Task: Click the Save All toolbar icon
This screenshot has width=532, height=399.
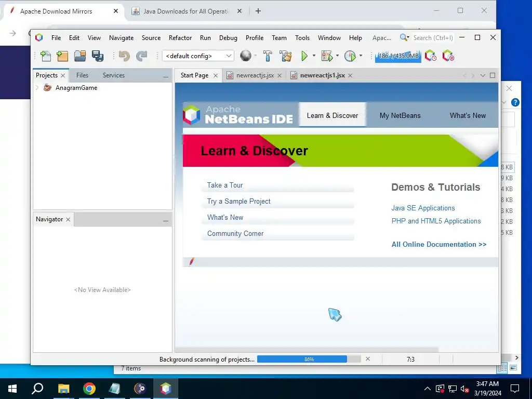Action: (98, 56)
